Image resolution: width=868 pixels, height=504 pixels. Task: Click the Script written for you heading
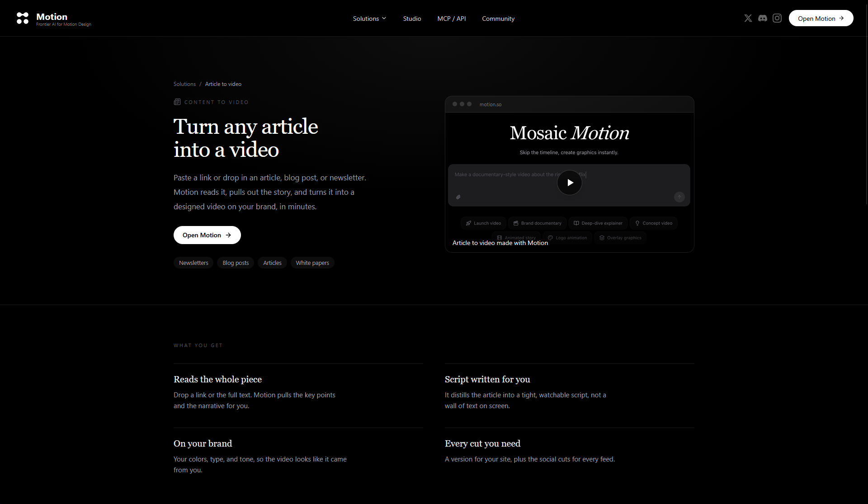pos(487,379)
